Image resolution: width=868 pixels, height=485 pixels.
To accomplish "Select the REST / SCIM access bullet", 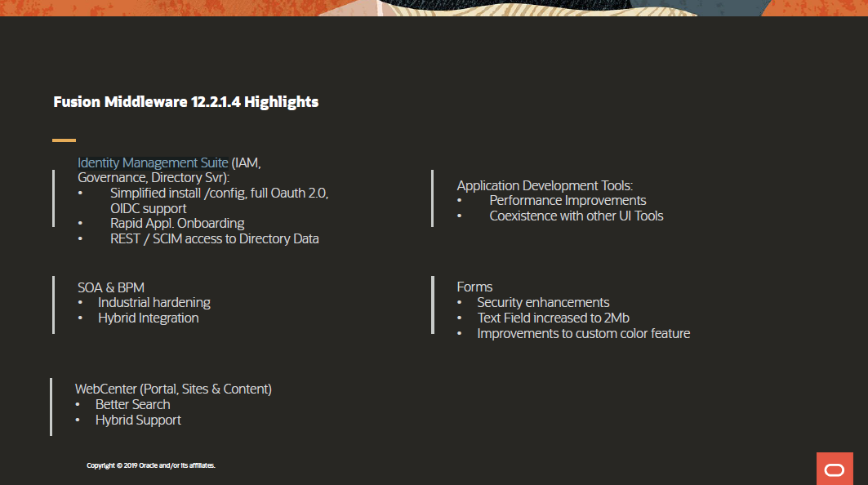I will 214,238.
